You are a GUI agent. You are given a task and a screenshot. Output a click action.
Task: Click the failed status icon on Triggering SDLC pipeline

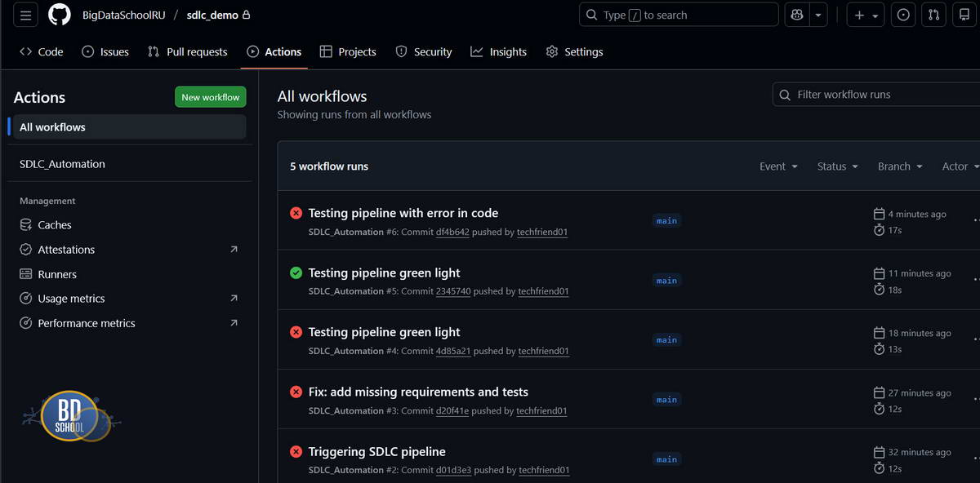click(296, 451)
